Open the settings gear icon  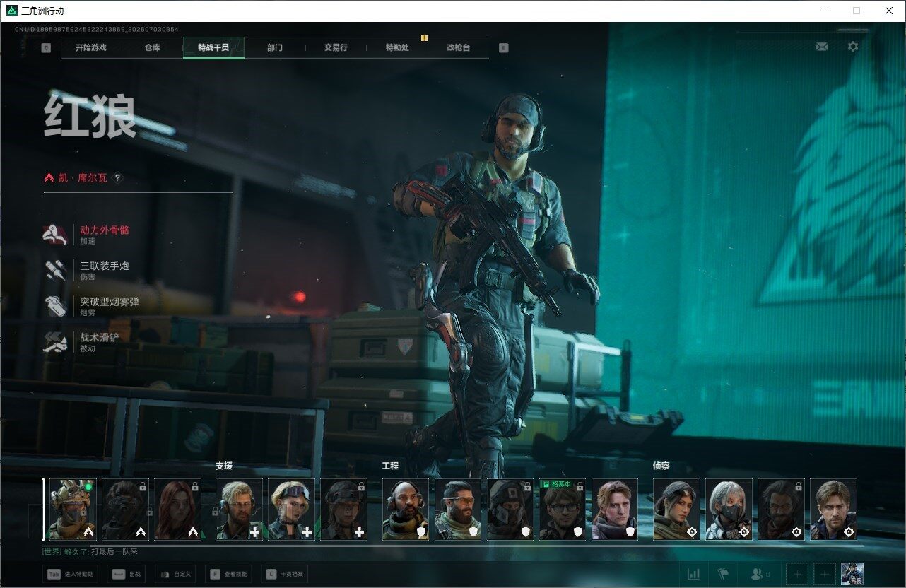tap(853, 47)
